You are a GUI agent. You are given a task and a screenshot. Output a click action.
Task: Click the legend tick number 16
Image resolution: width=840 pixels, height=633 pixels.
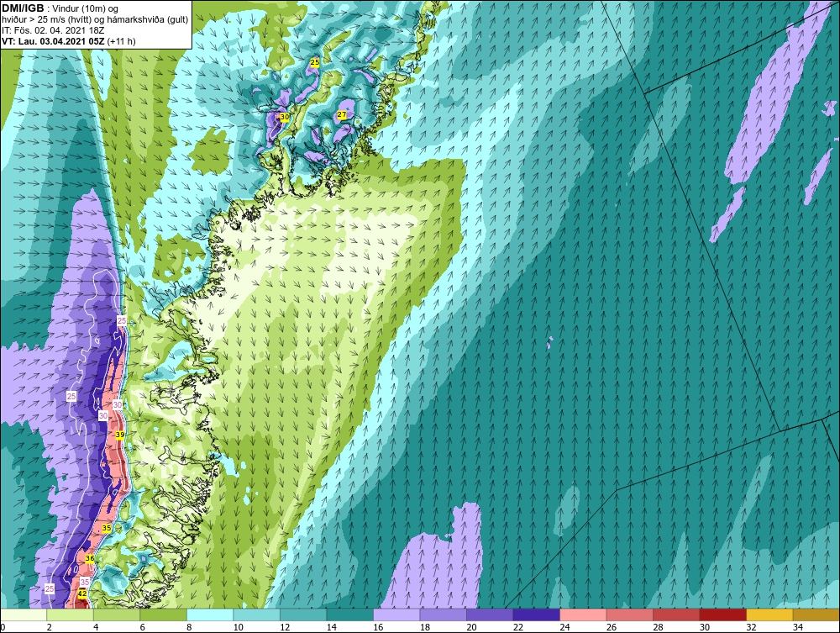coord(378,627)
